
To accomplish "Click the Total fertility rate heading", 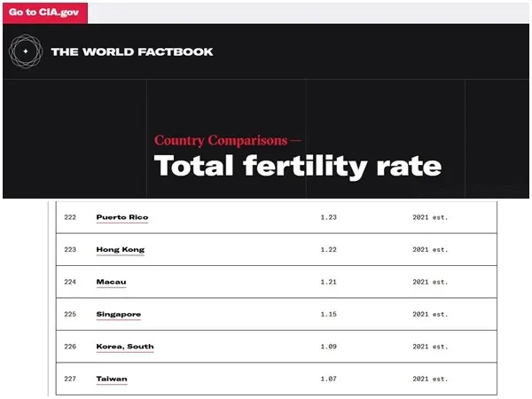I will coord(298,166).
